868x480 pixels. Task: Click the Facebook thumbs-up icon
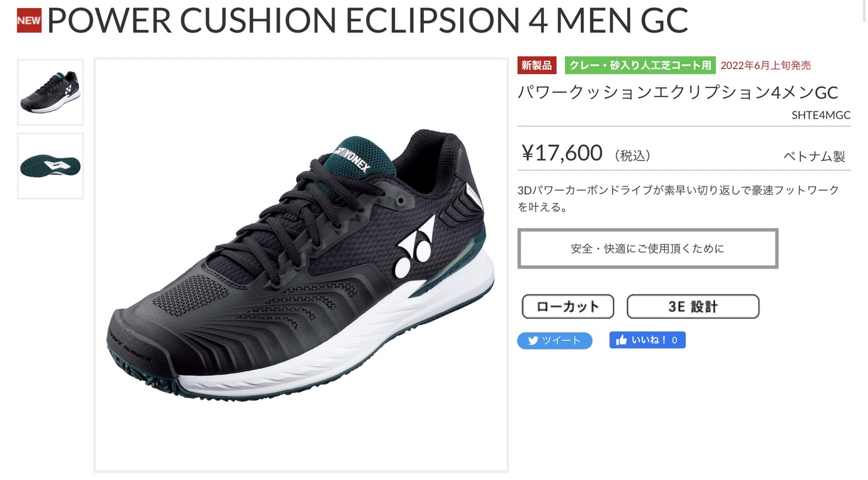tap(621, 340)
